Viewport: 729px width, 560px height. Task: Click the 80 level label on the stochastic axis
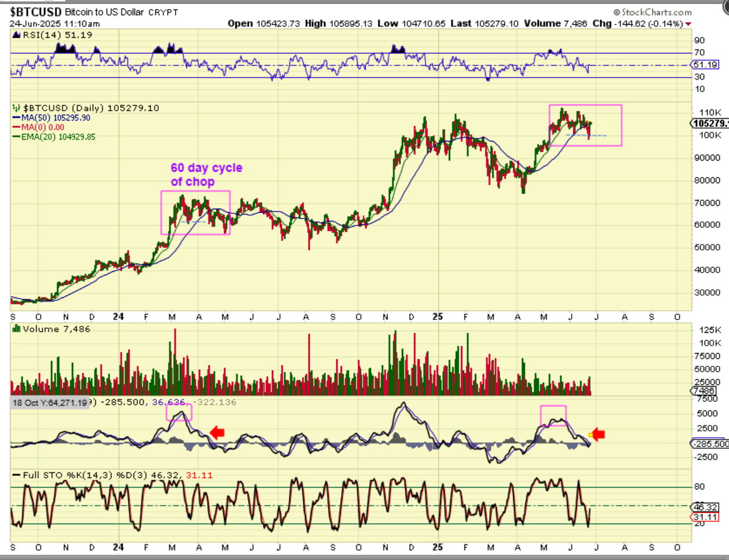(699, 487)
